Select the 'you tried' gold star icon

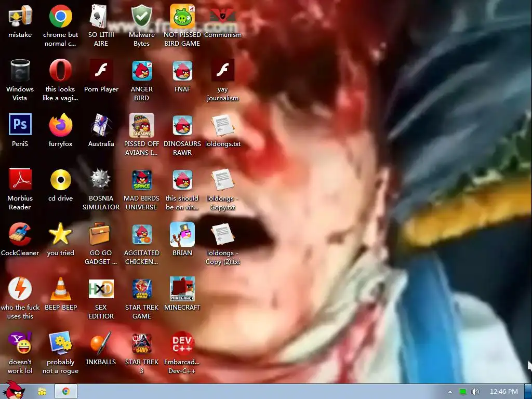(60, 234)
